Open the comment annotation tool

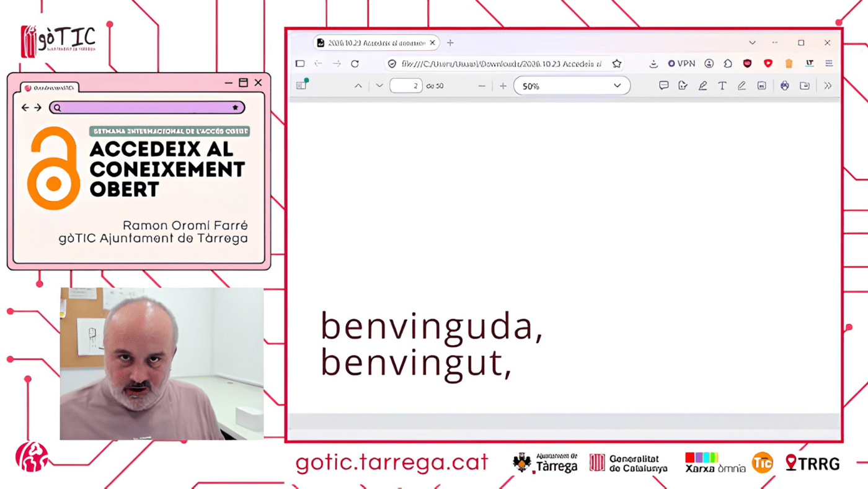pyautogui.click(x=663, y=86)
